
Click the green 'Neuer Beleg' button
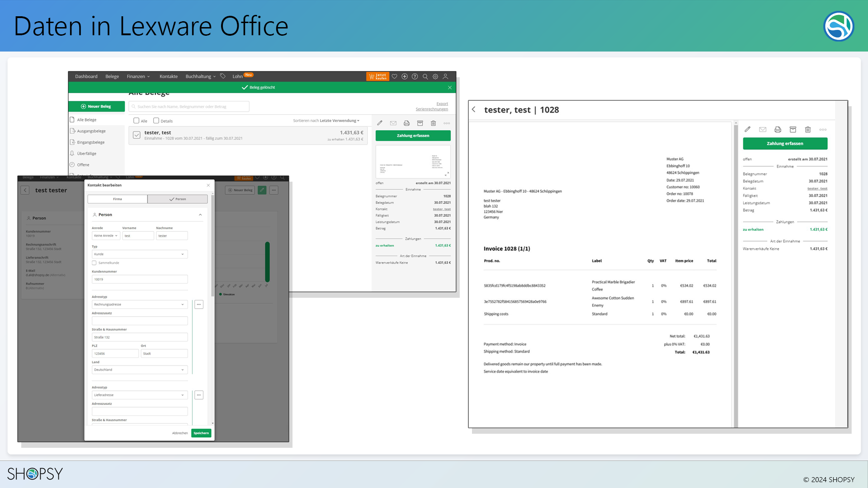96,107
